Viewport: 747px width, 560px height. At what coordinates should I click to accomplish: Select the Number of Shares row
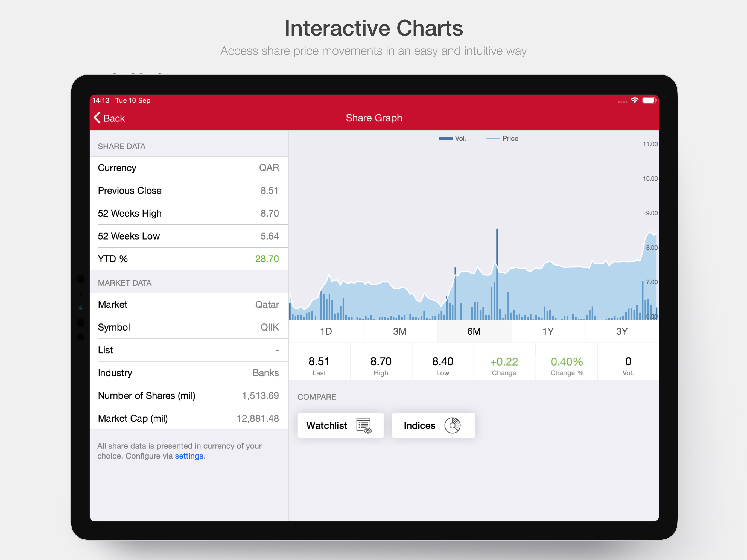(x=189, y=395)
